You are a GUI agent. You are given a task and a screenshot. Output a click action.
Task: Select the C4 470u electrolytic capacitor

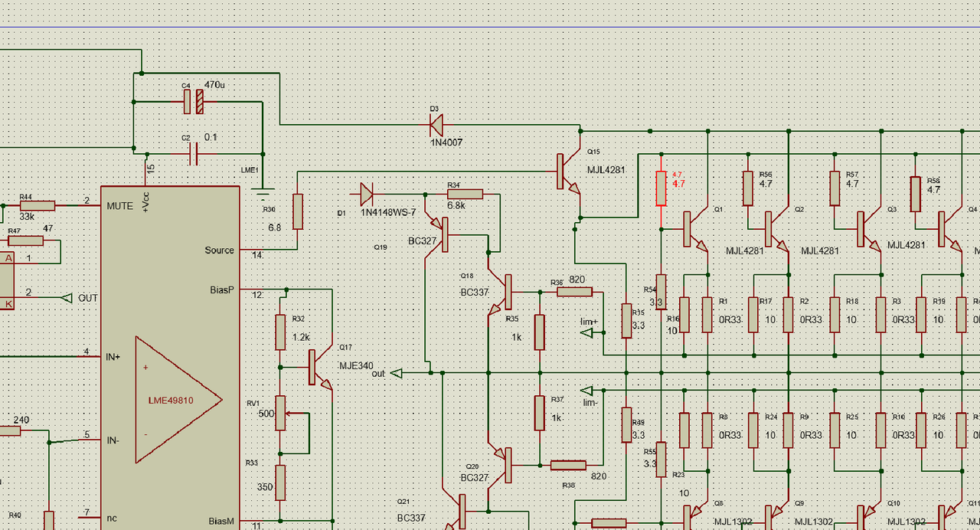(193, 101)
